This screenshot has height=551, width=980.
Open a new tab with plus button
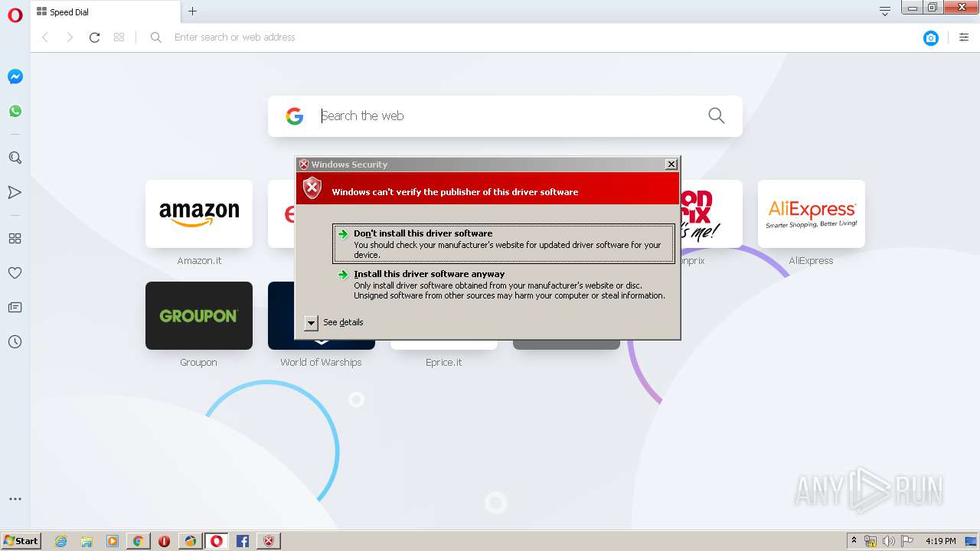[192, 11]
